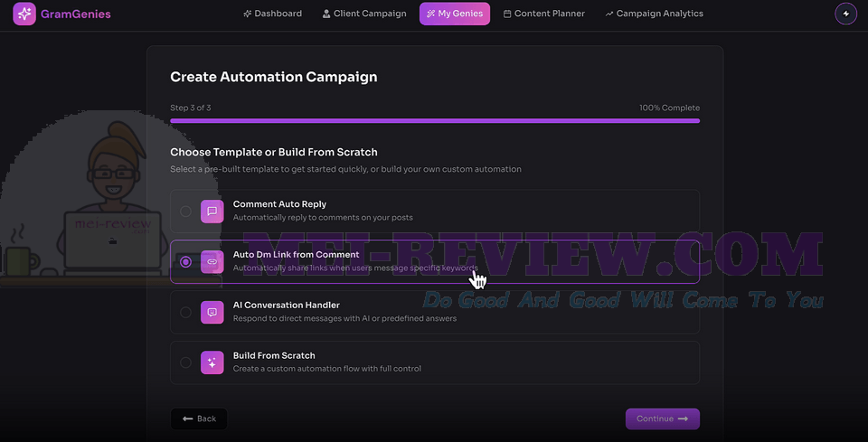Click the GramGenies sparkle logo icon
The image size is (868, 442).
pyautogui.click(x=24, y=14)
